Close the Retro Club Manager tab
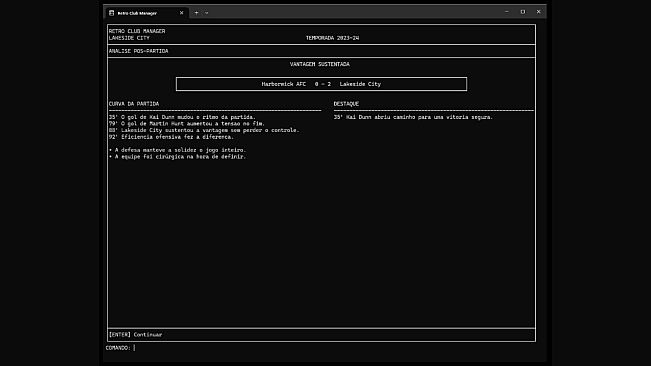 click(x=181, y=13)
